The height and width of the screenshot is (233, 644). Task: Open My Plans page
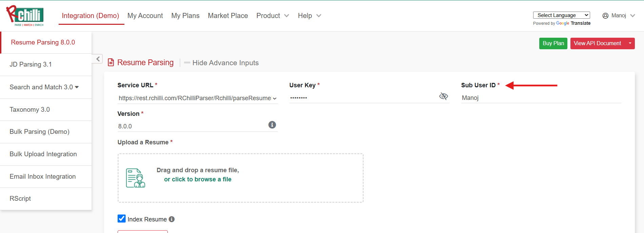pyautogui.click(x=185, y=16)
